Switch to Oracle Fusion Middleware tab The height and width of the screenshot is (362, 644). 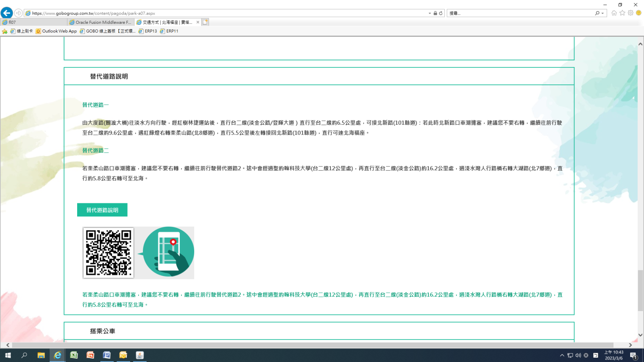101,22
